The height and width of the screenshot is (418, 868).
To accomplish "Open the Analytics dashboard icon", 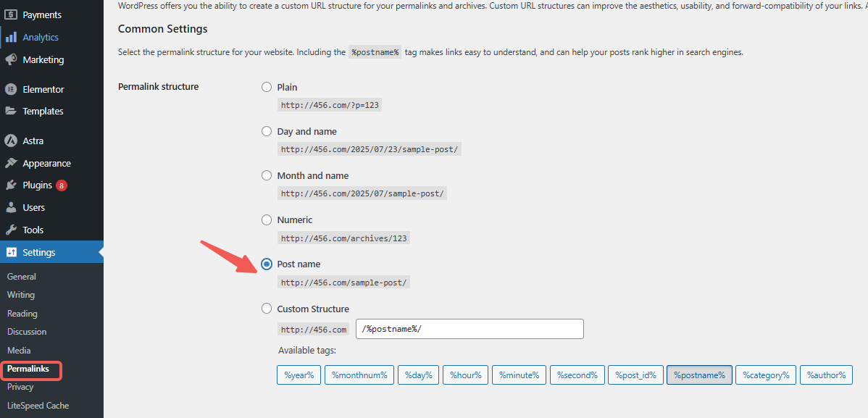I will click(x=15, y=36).
